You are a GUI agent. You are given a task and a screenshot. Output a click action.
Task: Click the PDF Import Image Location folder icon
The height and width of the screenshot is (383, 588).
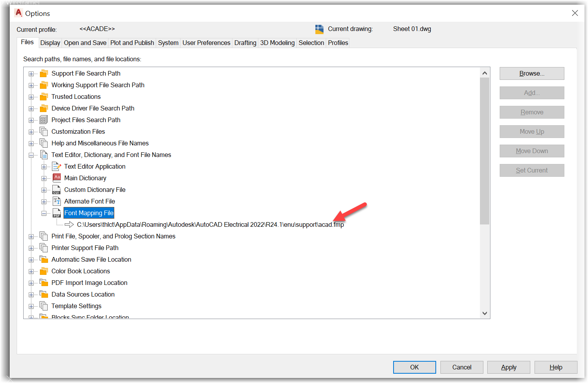[44, 283]
